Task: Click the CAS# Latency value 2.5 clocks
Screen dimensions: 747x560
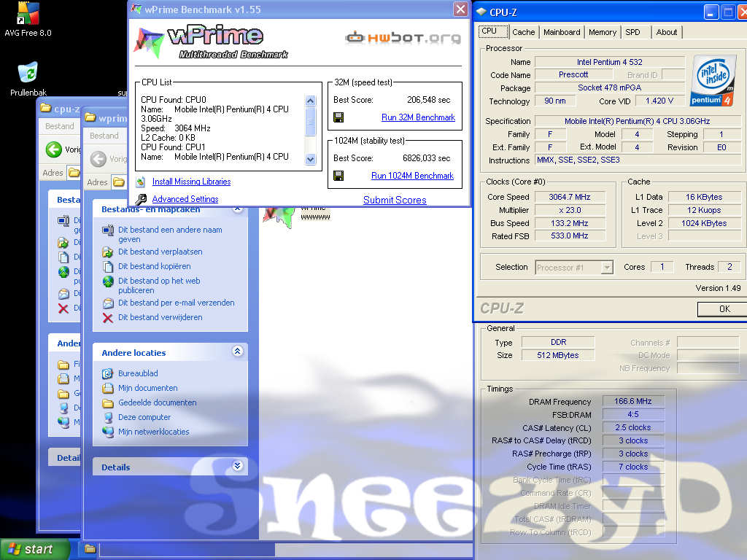Action: pyautogui.click(x=632, y=427)
